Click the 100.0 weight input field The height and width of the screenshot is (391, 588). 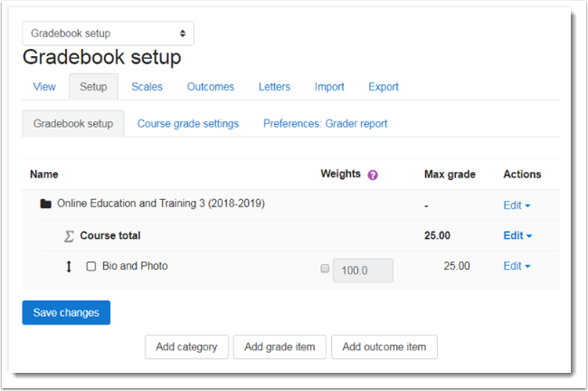click(363, 271)
